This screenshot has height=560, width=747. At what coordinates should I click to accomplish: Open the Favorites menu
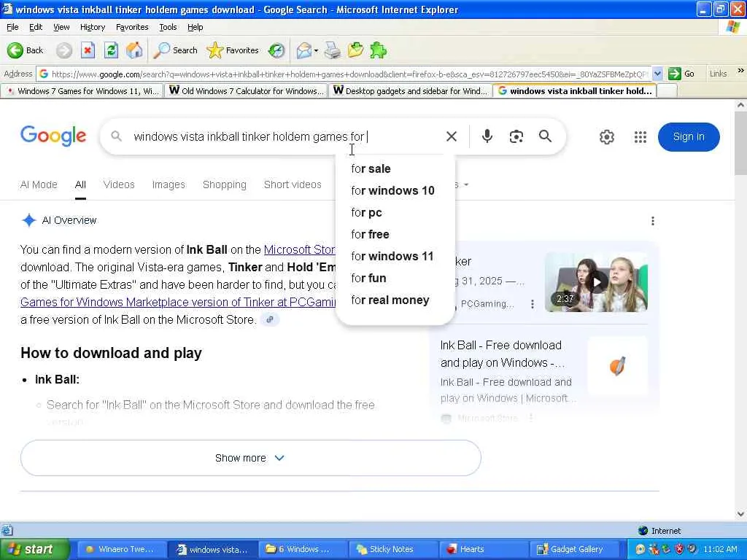[132, 27]
